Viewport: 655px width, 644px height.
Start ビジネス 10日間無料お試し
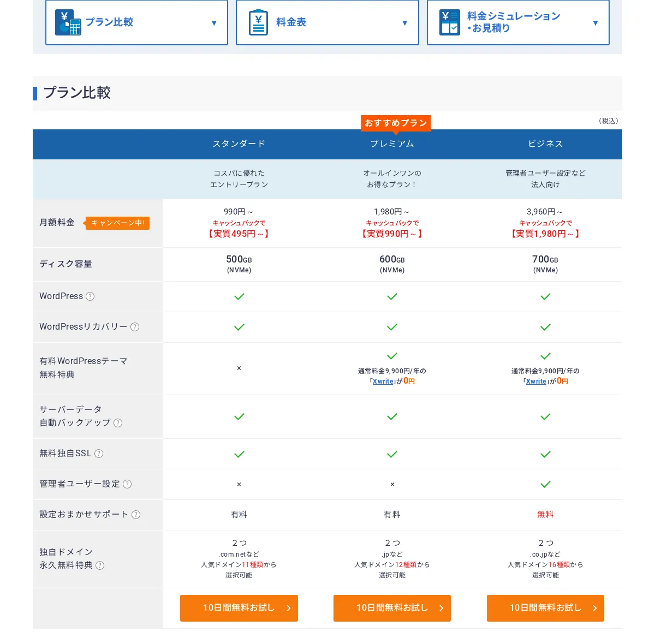pos(545,608)
